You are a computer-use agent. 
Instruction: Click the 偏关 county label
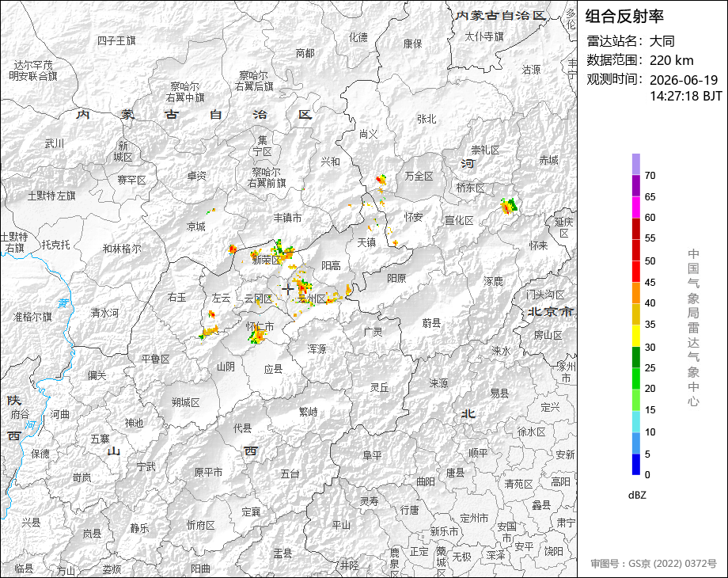(x=97, y=375)
